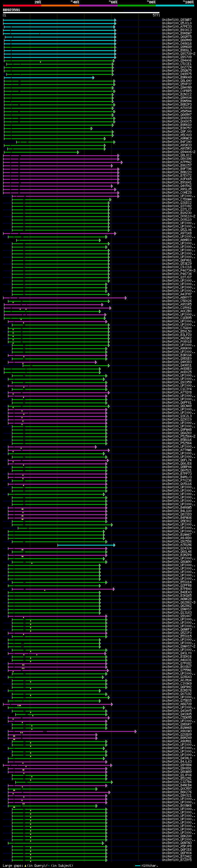
Task: Click the longest magenta bar for UniRef100_A9UXW3
Action: pos(72,731)
